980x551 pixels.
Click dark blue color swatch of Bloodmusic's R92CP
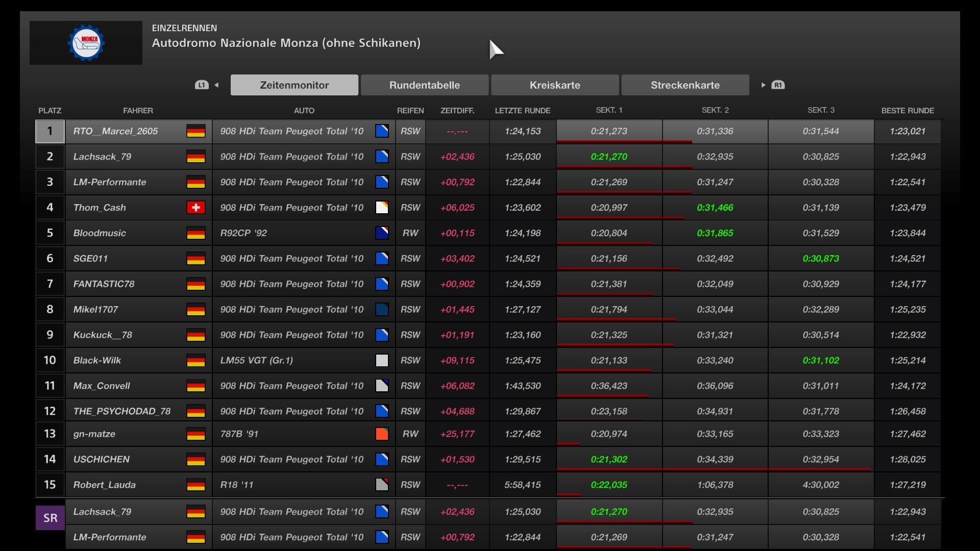[x=382, y=233]
